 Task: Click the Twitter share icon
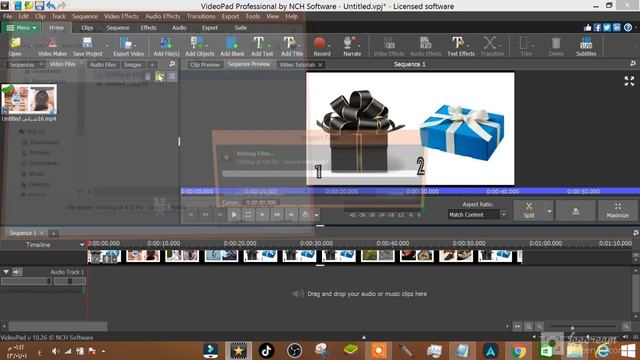pos(607,27)
